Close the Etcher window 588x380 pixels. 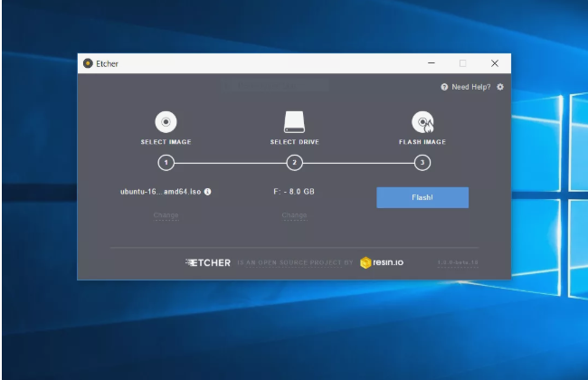click(495, 63)
